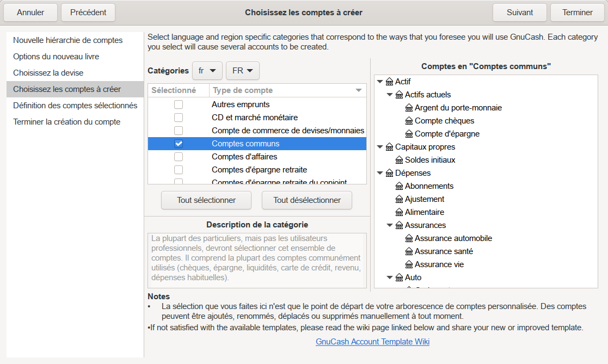
Task: Click the account icon beside Compte d'épargne
Action: coord(409,134)
